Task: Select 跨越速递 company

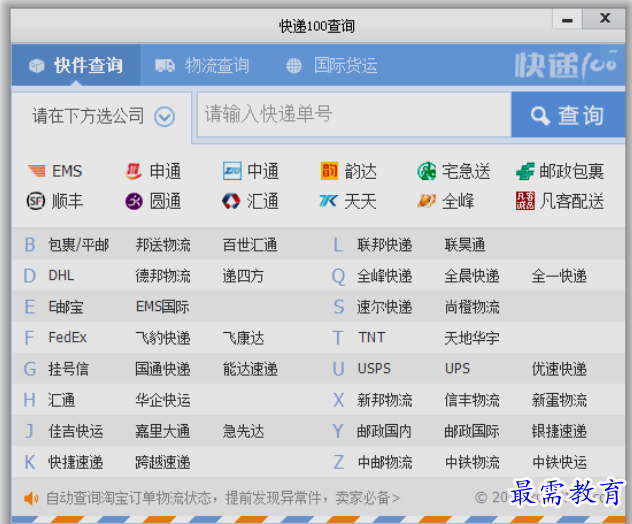Action: click(x=163, y=462)
